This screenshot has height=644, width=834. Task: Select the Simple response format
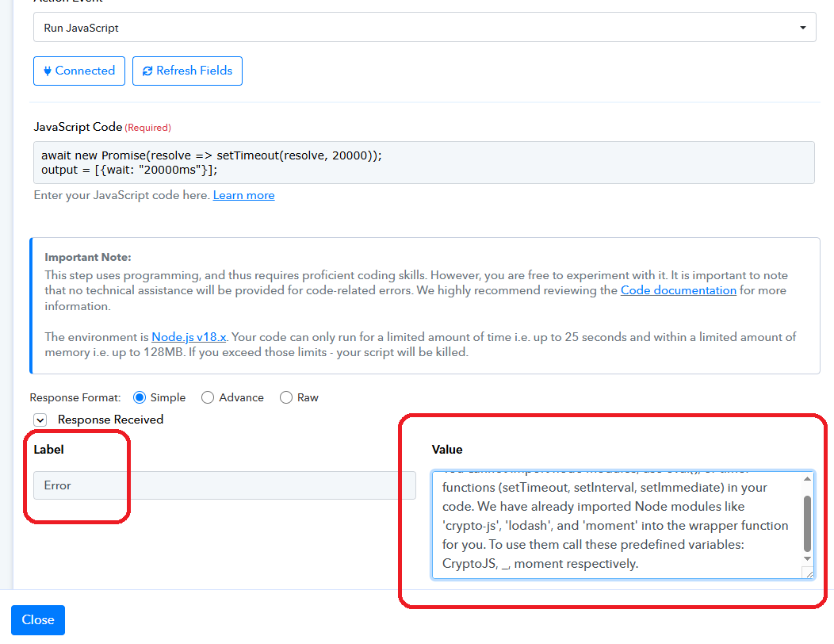tap(140, 397)
